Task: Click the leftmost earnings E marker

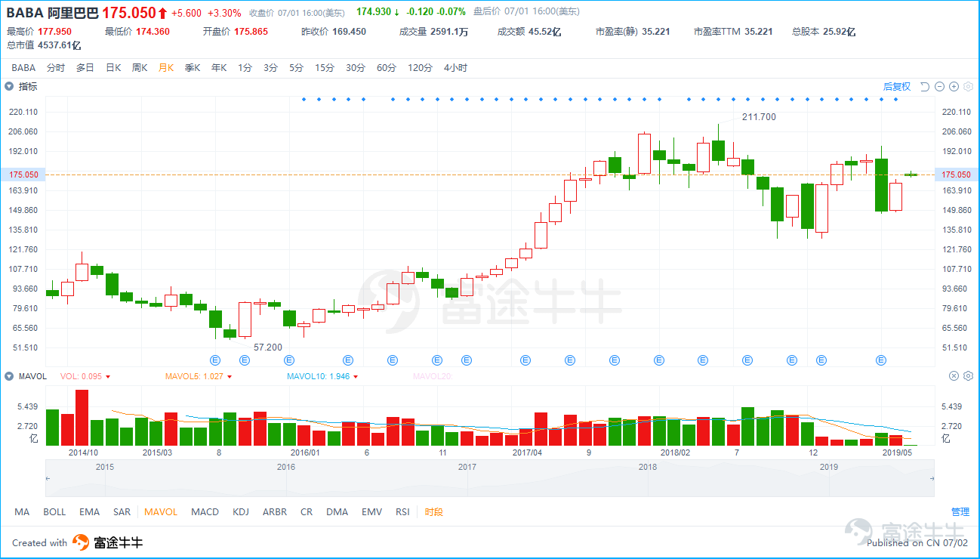Action: pyautogui.click(x=214, y=360)
